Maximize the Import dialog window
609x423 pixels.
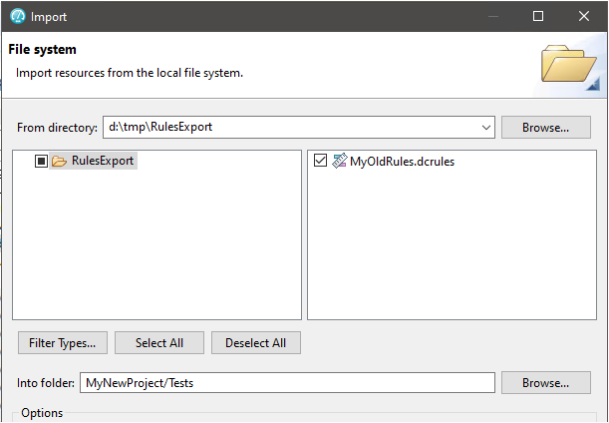click(x=538, y=16)
